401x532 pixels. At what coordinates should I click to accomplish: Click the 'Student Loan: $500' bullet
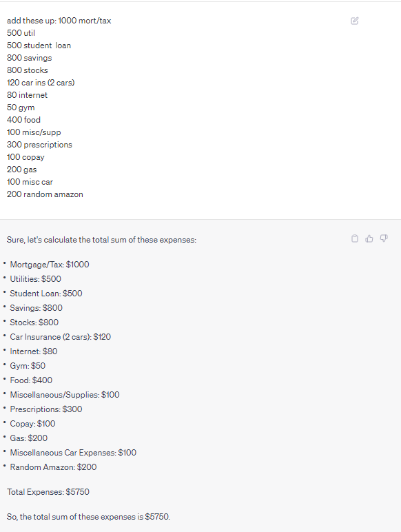46,293
